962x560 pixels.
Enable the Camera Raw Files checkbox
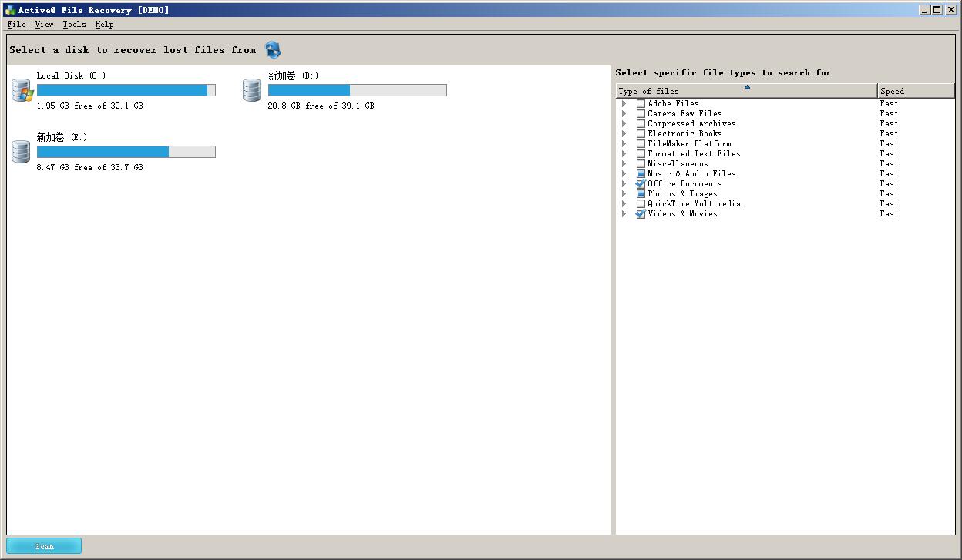point(641,114)
